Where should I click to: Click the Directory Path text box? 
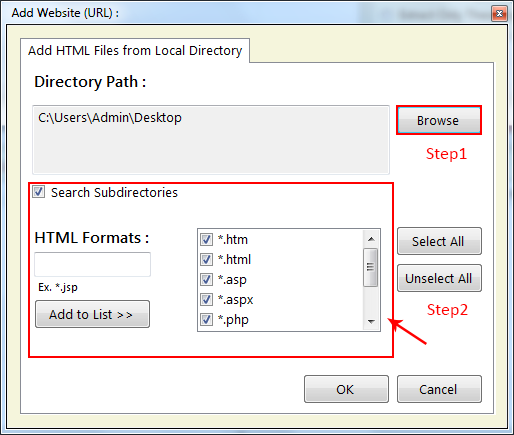(x=211, y=140)
